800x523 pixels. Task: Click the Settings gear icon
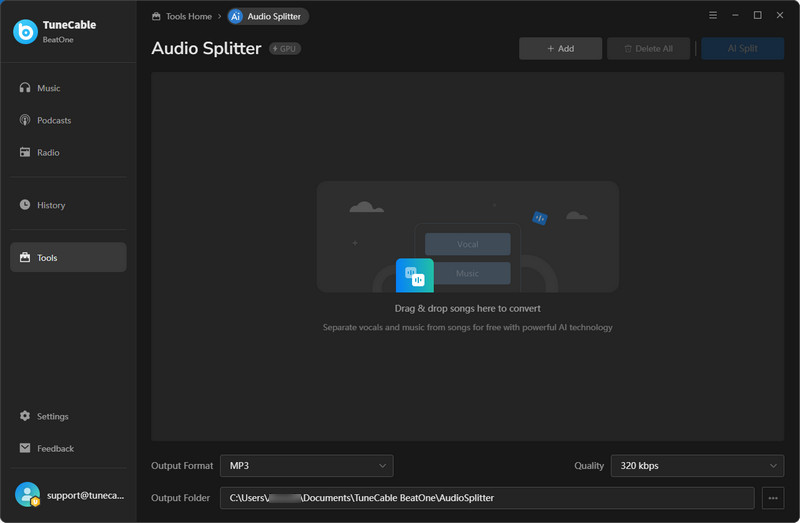click(24, 416)
